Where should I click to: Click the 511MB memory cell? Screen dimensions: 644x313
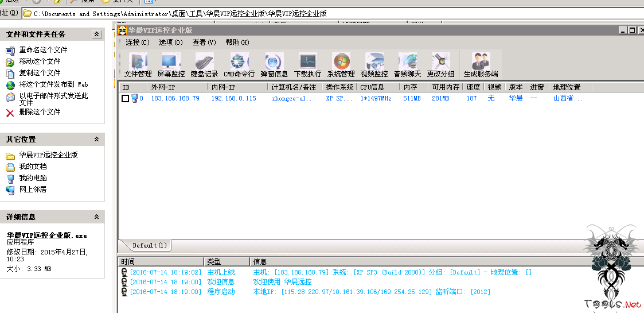tap(412, 98)
